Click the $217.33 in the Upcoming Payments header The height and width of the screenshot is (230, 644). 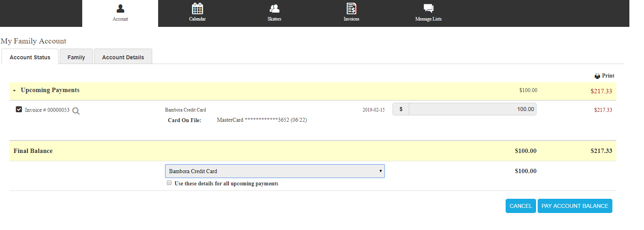point(601,91)
